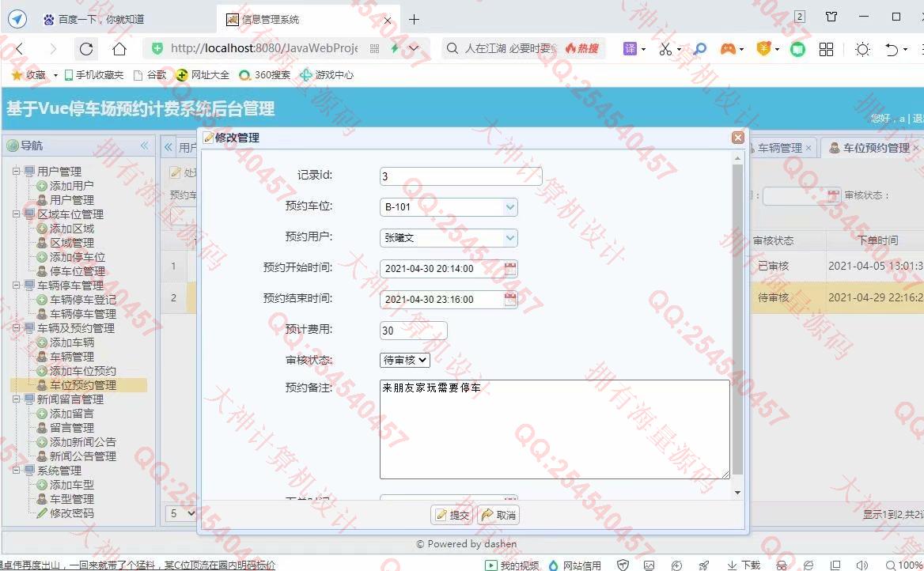Click the green circle extension icon
924x571 pixels.
click(797, 50)
